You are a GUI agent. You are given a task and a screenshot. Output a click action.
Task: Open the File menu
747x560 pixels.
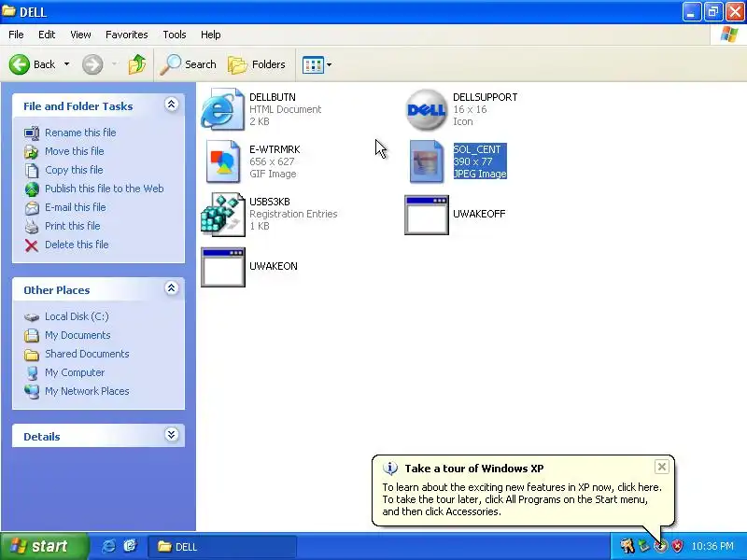[x=16, y=35]
